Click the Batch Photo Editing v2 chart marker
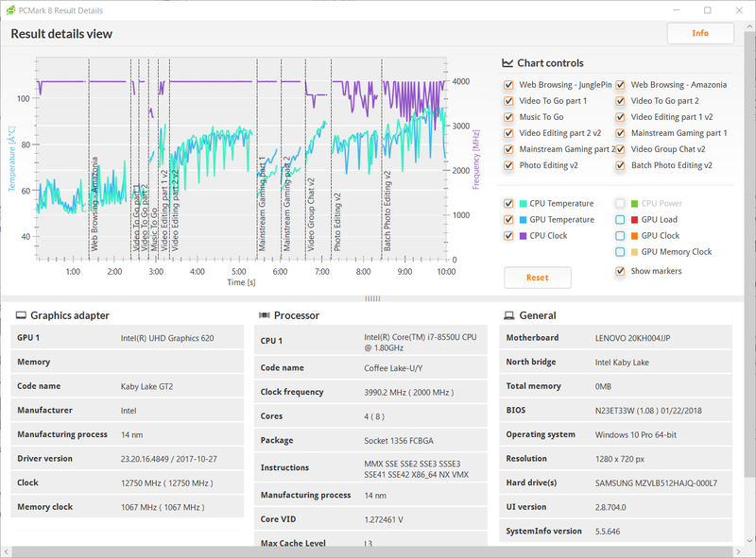The width and height of the screenshot is (756, 558). tap(387, 211)
